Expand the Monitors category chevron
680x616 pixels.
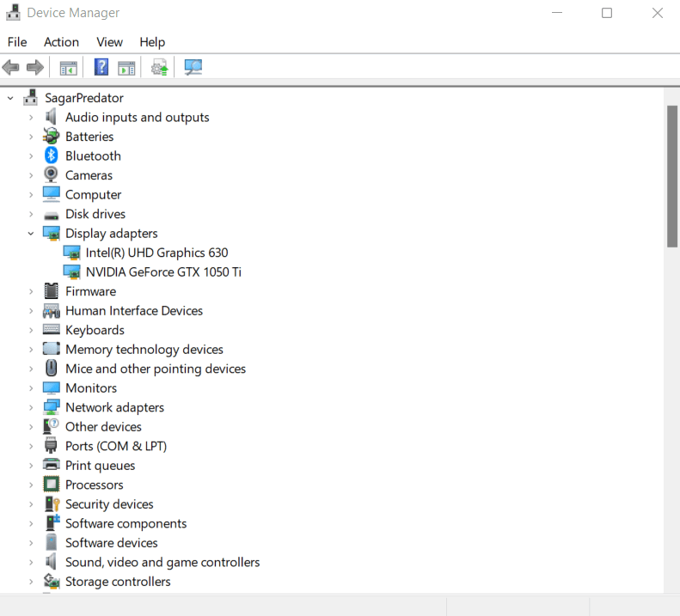coord(31,388)
